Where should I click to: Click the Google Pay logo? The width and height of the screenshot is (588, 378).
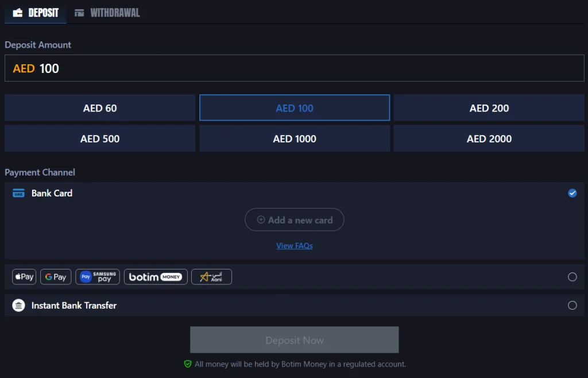click(56, 277)
